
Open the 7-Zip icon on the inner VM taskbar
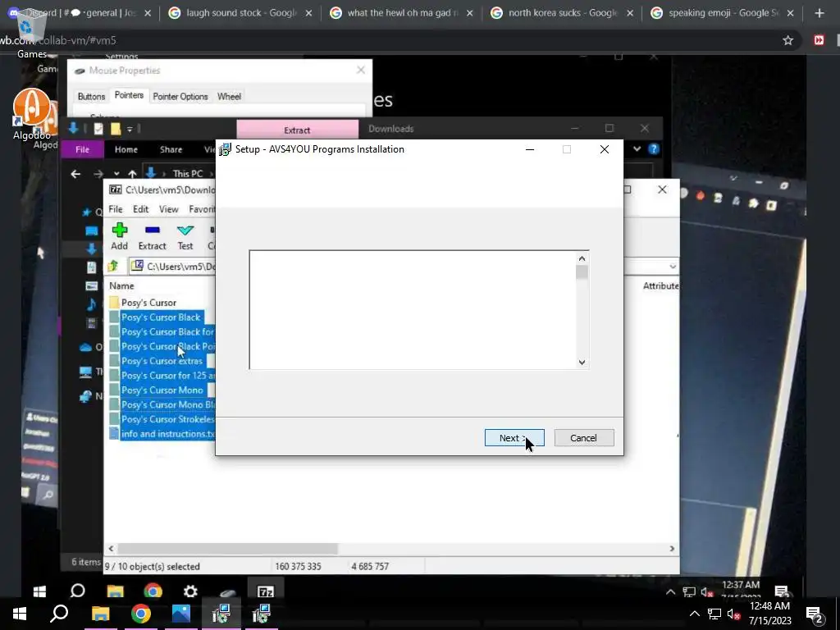pyautogui.click(x=266, y=591)
